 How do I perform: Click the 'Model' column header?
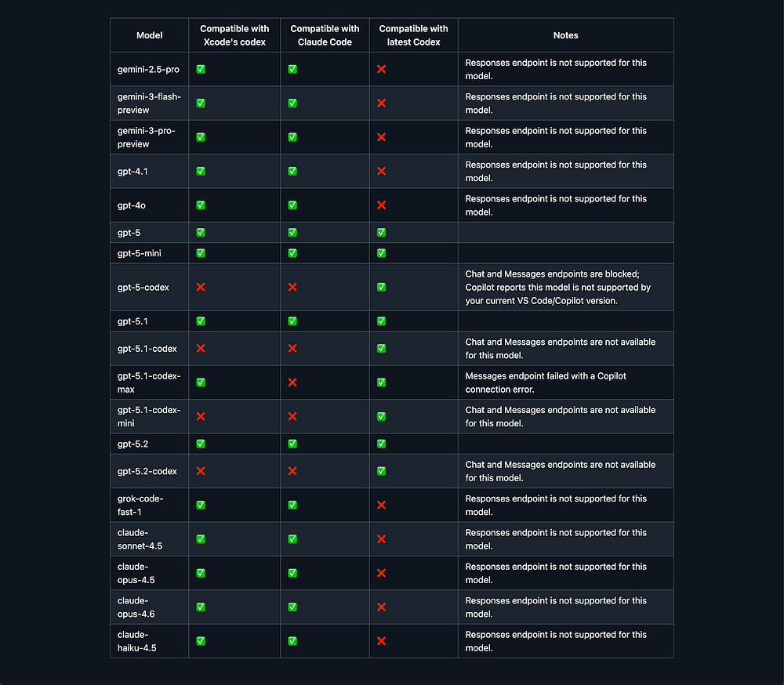pos(150,35)
